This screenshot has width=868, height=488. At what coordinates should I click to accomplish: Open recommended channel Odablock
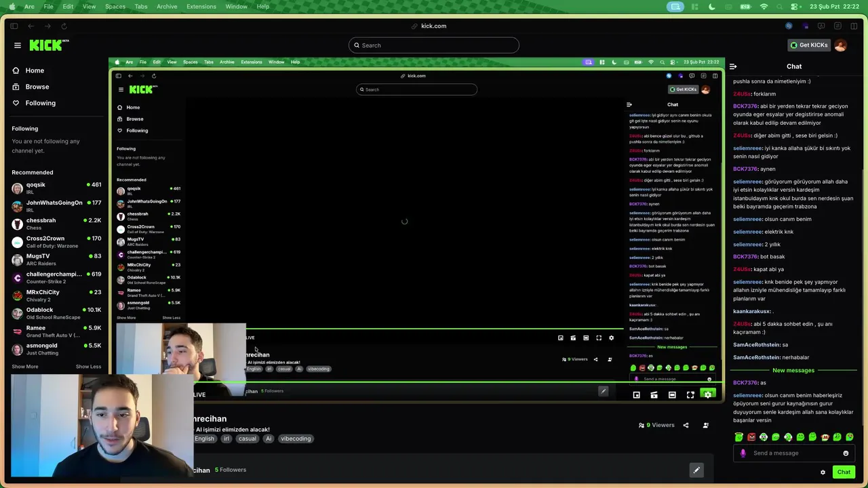pyautogui.click(x=56, y=313)
